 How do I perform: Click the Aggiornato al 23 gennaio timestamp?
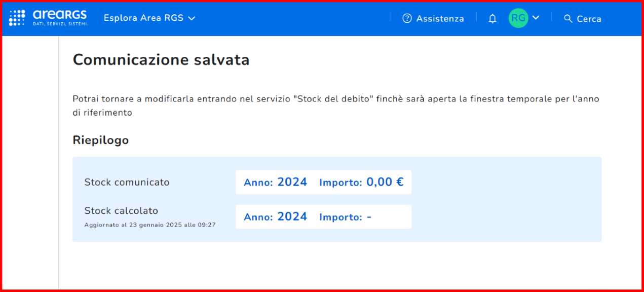pos(150,225)
